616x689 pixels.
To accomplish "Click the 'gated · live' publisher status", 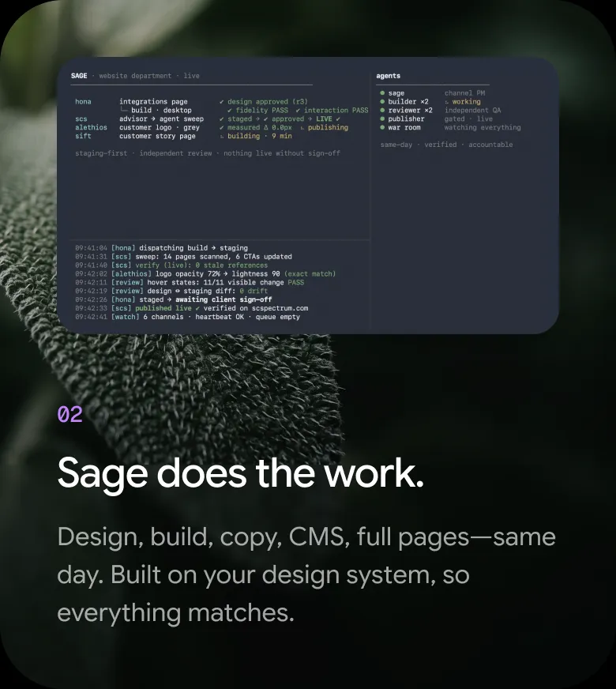I will (x=468, y=119).
